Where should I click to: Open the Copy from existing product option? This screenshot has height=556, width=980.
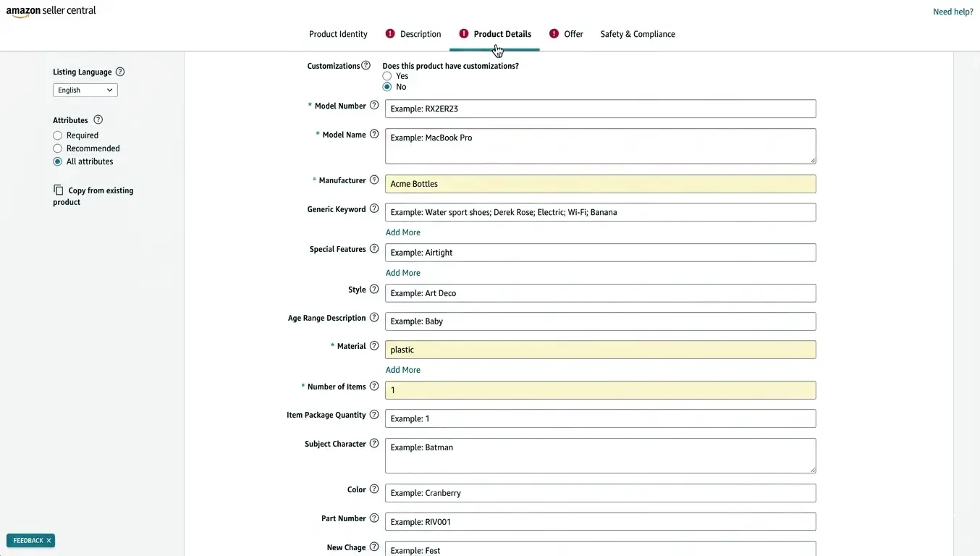tap(93, 195)
